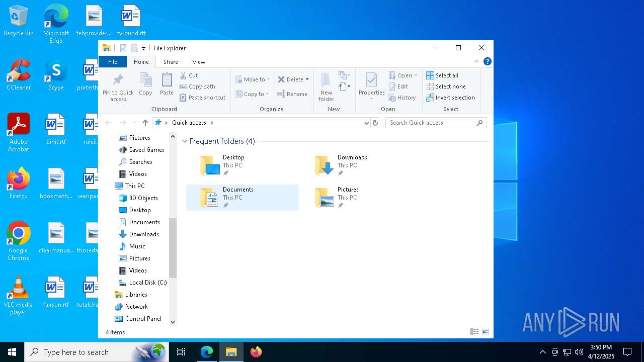Open Customize Quick Access Toolbar dropdown
Image resolution: width=644 pixels, height=362 pixels.
pos(143,48)
